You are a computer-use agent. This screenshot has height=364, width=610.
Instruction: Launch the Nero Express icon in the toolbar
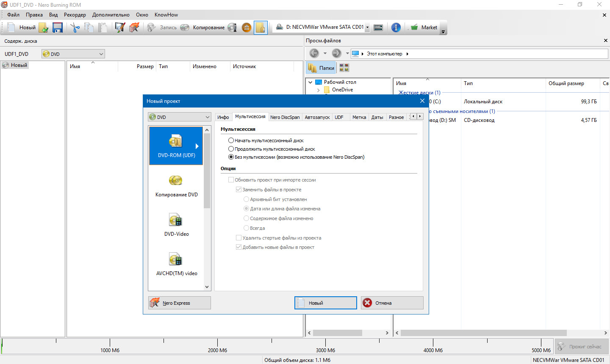(x=134, y=28)
